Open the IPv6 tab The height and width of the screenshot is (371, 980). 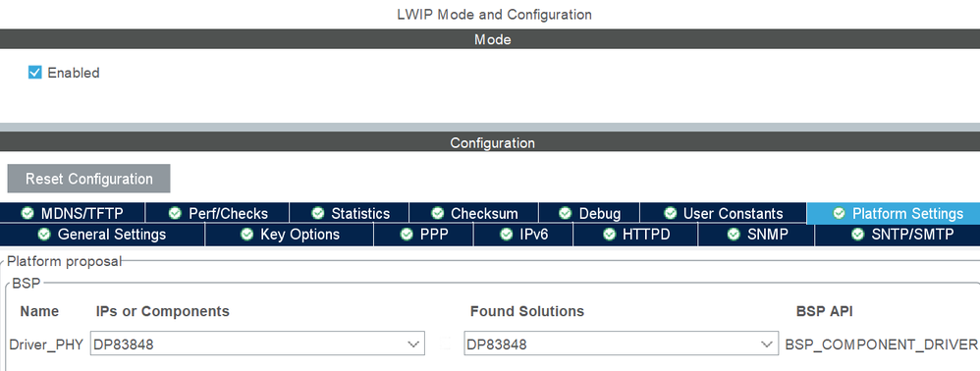(x=523, y=235)
